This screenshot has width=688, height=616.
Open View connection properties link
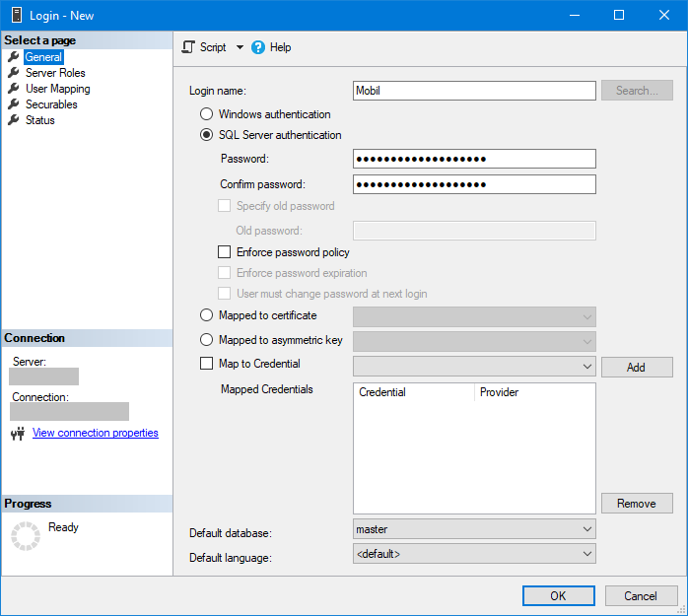(x=95, y=433)
